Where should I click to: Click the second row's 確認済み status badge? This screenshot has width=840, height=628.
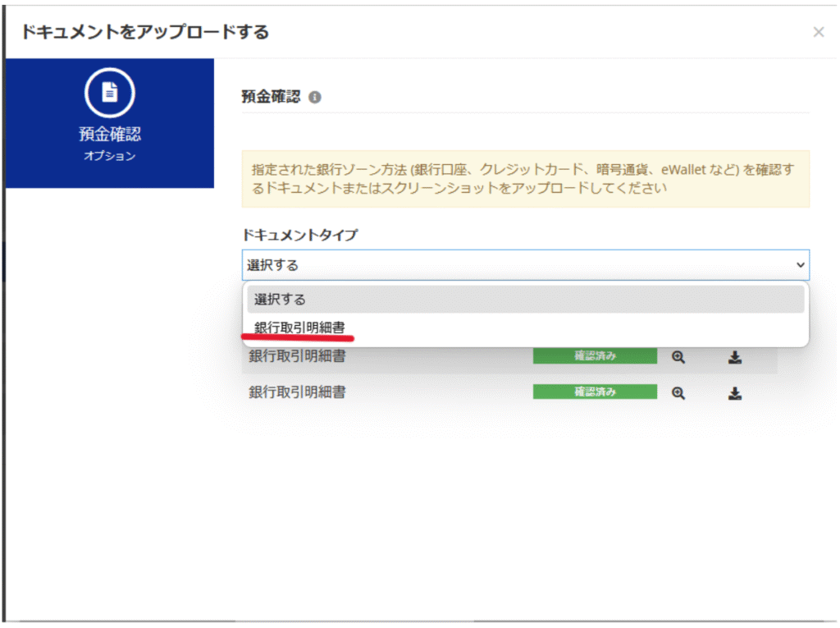click(595, 392)
